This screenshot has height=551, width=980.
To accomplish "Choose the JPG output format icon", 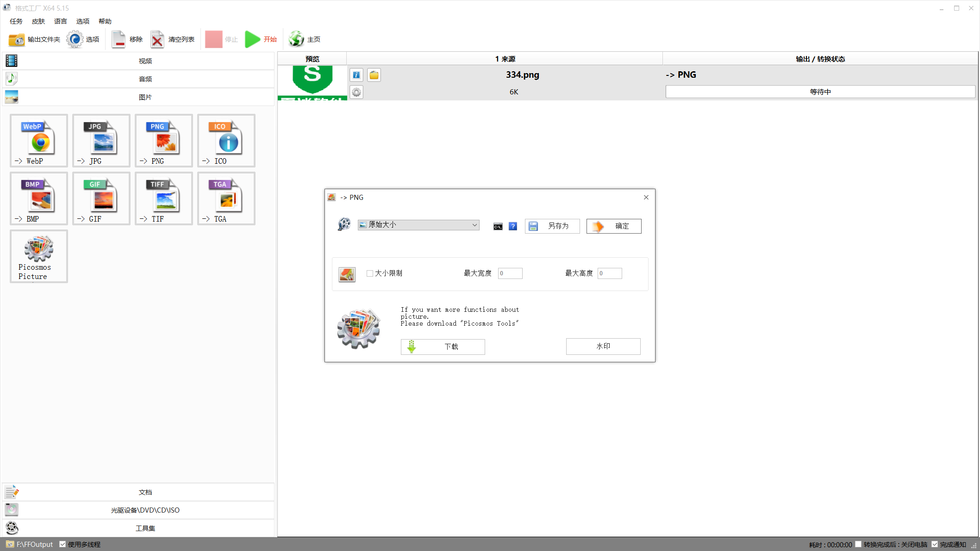I will [101, 141].
